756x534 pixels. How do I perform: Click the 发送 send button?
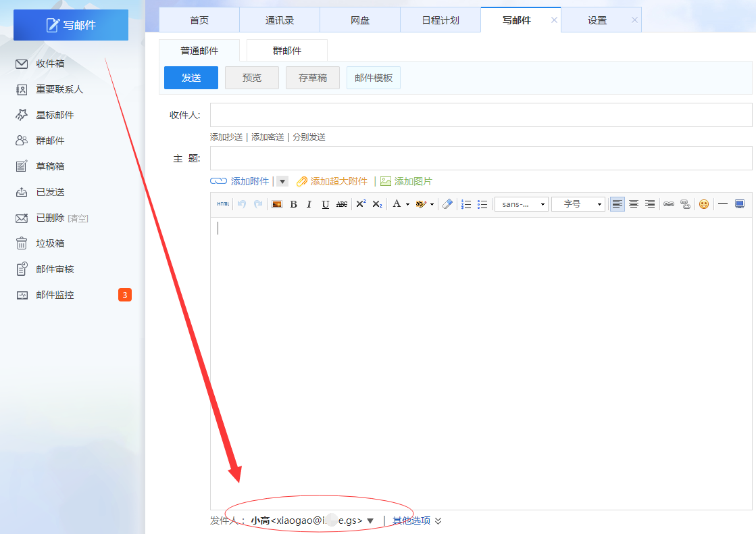click(x=191, y=78)
